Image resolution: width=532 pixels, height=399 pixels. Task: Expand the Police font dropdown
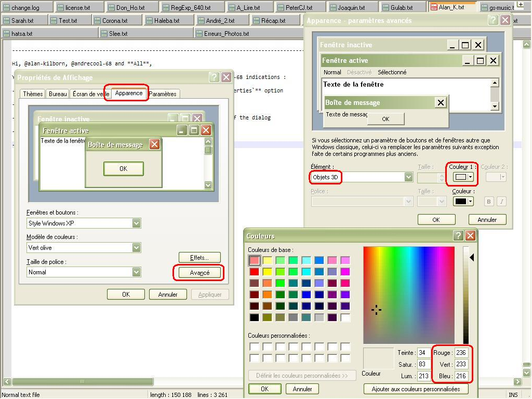408,201
